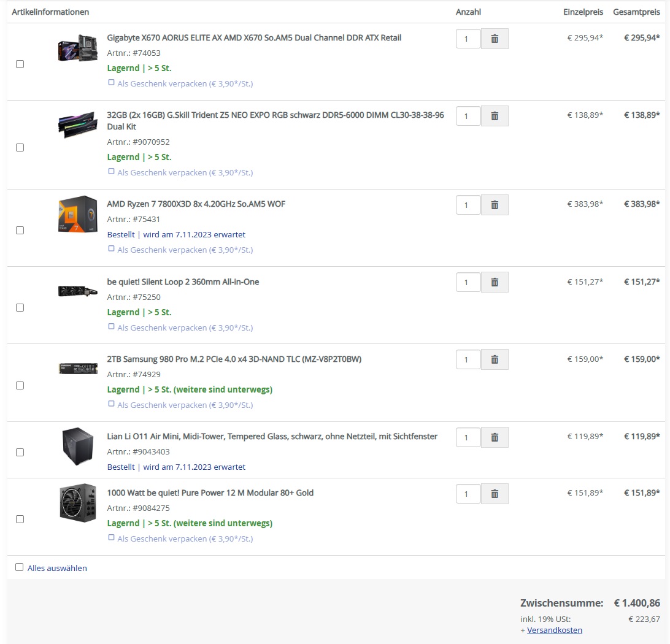The width and height of the screenshot is (670, 644).
Task: Delete the Gigabyte X670 AORUS motherboard from cart
Action: (495, 39)
